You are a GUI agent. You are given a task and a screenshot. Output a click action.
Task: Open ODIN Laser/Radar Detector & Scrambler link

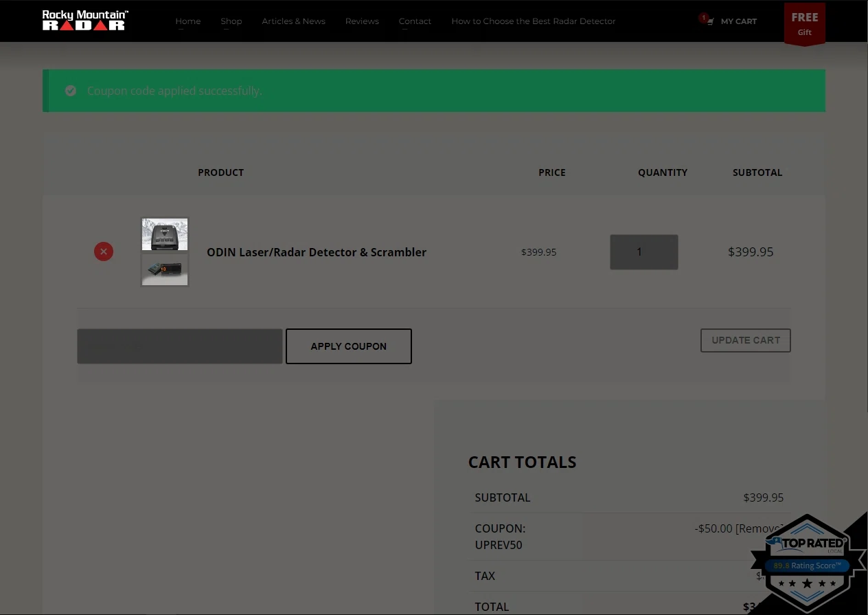317,252
